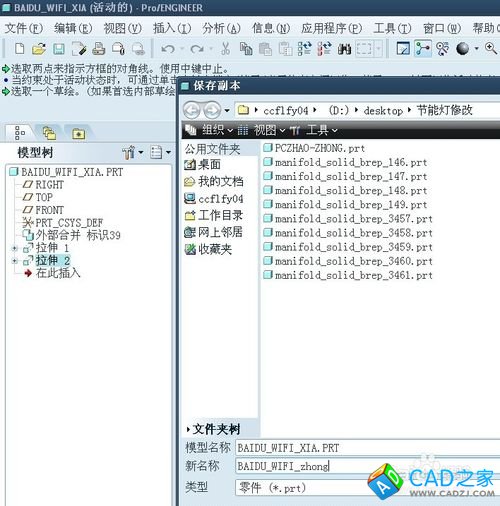Select the TOP datum plane
This screenshot has height=506, width=500.
[38, 197]
